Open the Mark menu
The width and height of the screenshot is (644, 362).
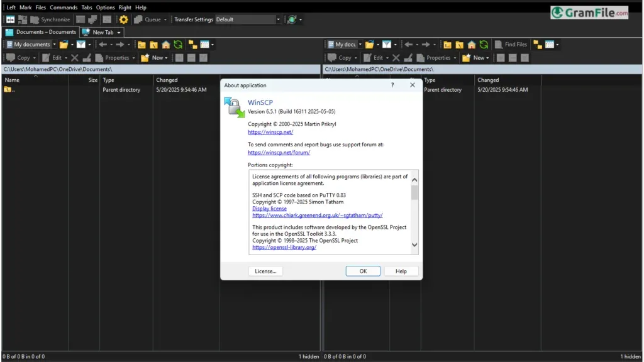point(25,8)
